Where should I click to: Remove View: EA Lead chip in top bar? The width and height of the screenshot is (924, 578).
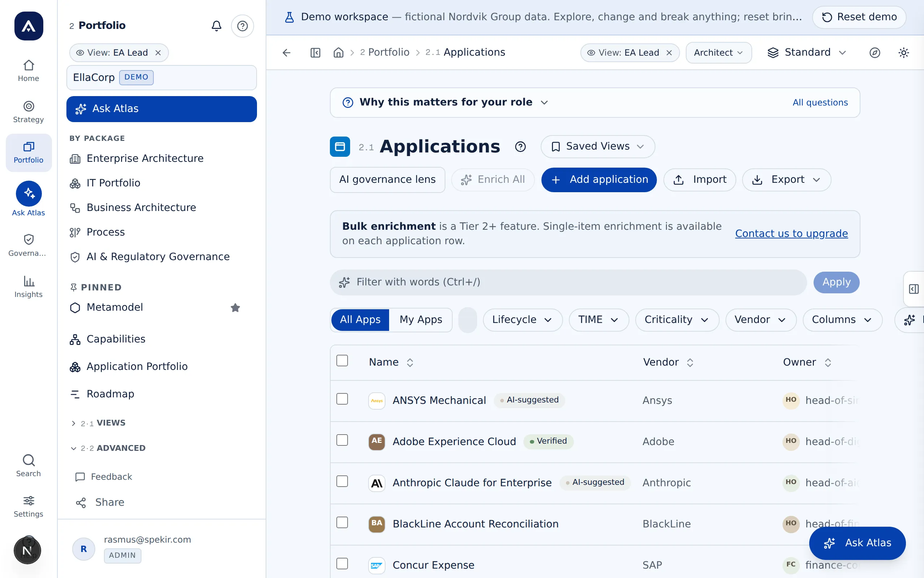(x=669, y=53)
